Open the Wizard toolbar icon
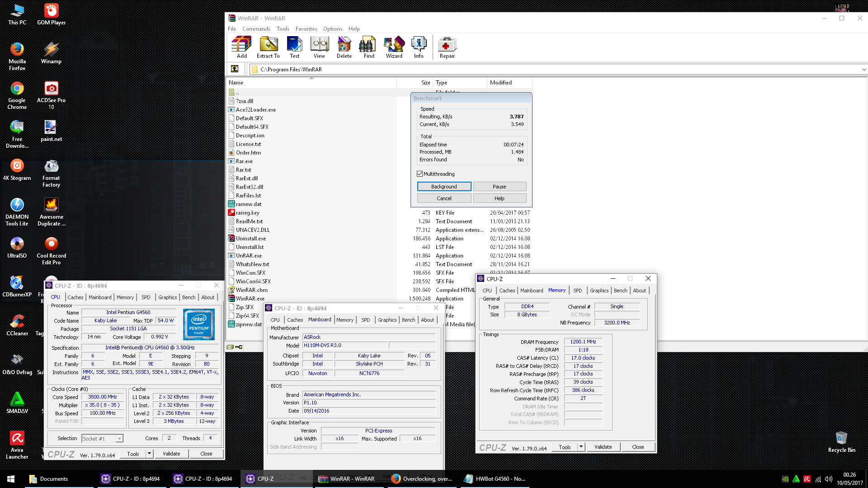The height and width of the screenshot is (488, 868). coord(394,47)
